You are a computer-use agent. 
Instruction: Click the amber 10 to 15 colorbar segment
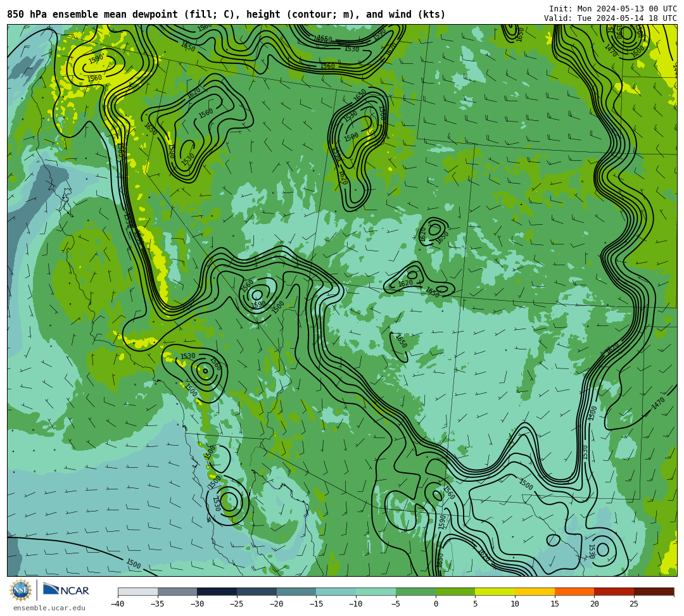click(535, 591)
